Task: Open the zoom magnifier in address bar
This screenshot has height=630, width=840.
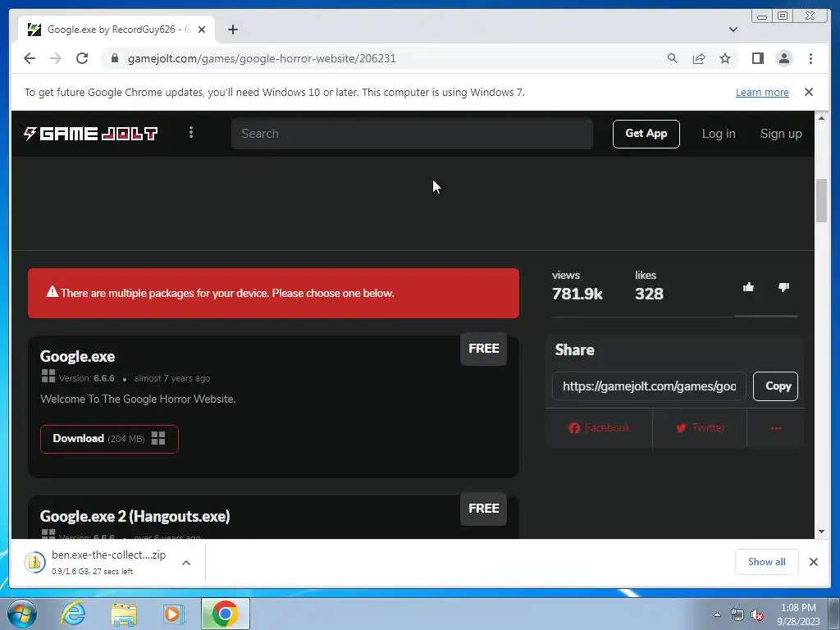Action: coord(673,58)
